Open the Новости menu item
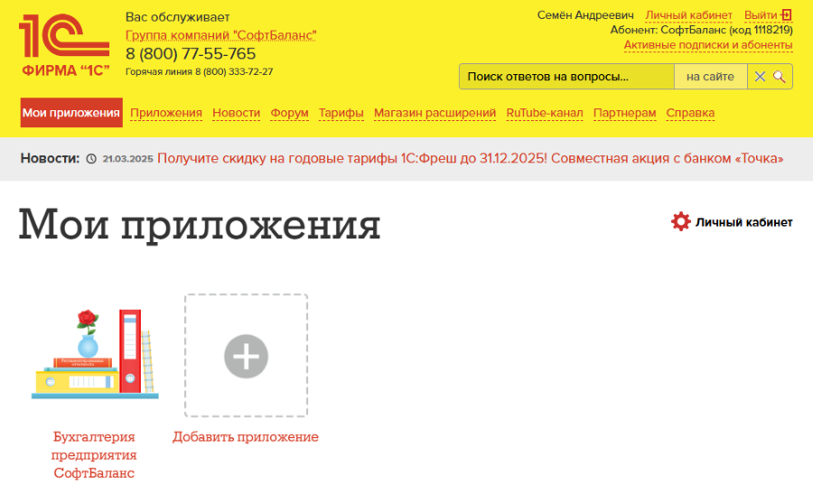813x504 pixels. pyautogui.click(x=236, y=113)
